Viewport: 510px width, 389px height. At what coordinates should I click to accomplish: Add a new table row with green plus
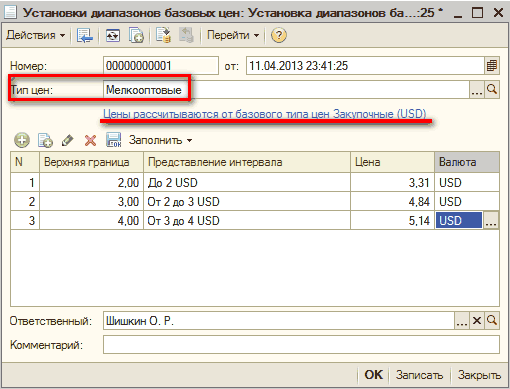22,140
